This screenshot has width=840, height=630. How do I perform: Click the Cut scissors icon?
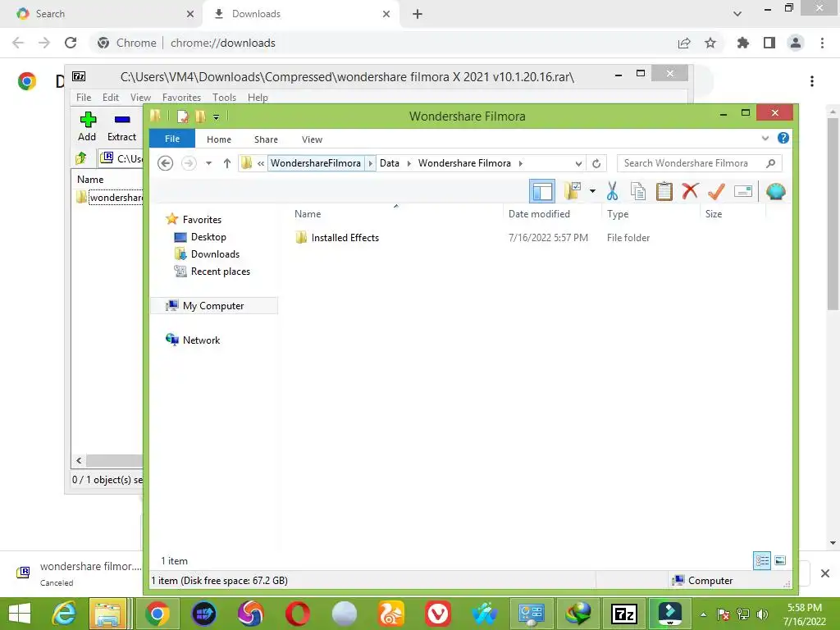click(612, 191)
